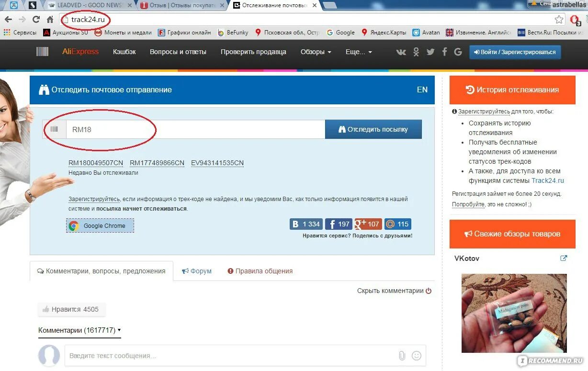The width and height of the screenshot is (588, 371).
Task: Share via Facebook counter 197
Action: coord(339,224)
